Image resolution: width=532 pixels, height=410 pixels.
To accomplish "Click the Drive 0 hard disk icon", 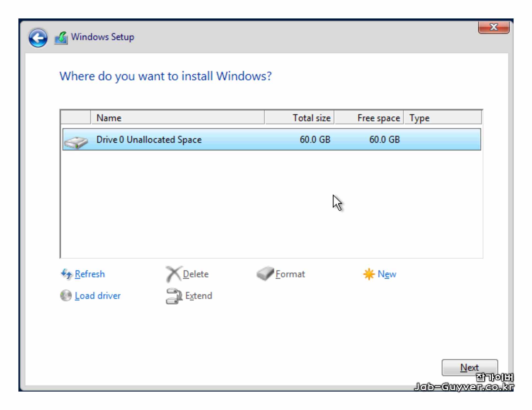I will click(76, 142).
